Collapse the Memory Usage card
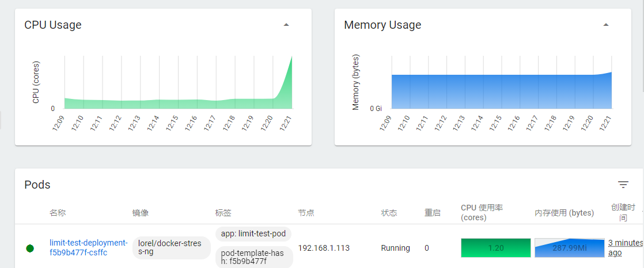The image size is (644, 268). 606,25
